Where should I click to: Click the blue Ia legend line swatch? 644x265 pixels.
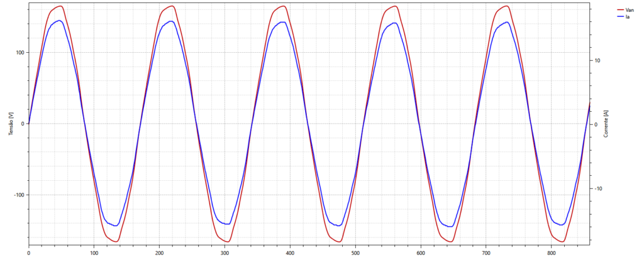tap(618, 17)
